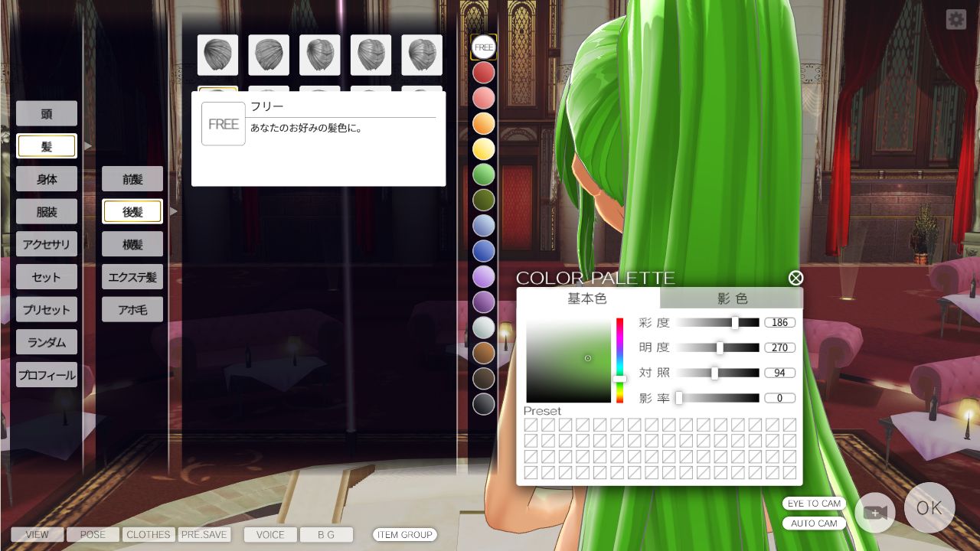980x551 pixels.
Task: Open the セット category
Action: [x=47, y=277]
